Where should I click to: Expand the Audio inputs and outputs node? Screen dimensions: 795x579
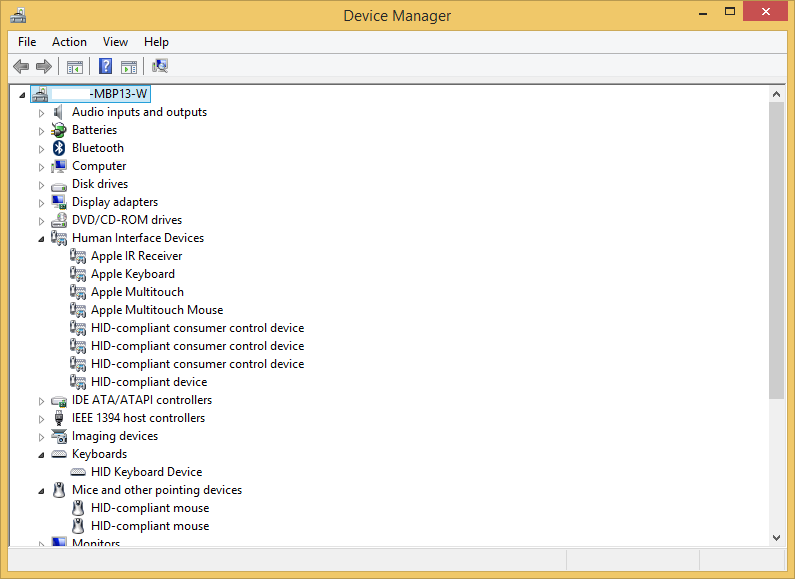pyautogui.click(x=41, y=113)
